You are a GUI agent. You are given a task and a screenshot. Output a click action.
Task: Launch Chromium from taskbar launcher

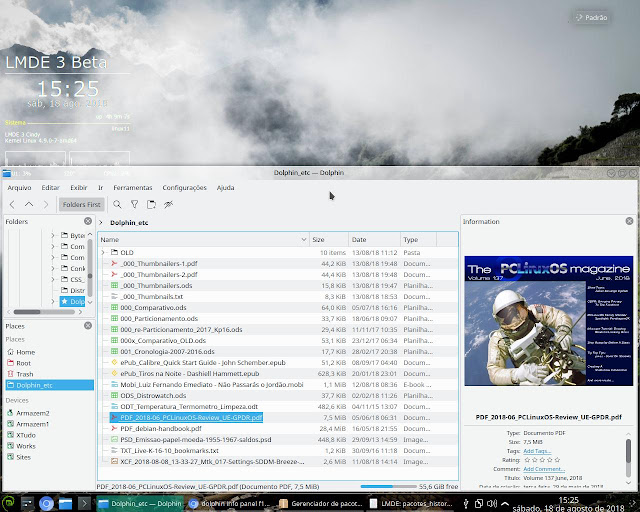click(x=46, y=503)
